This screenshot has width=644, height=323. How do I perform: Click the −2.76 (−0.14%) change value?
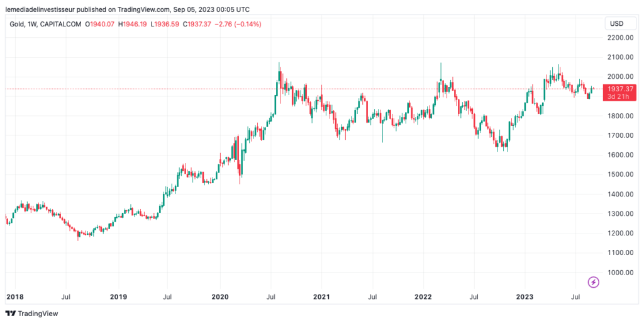(240, 24)
